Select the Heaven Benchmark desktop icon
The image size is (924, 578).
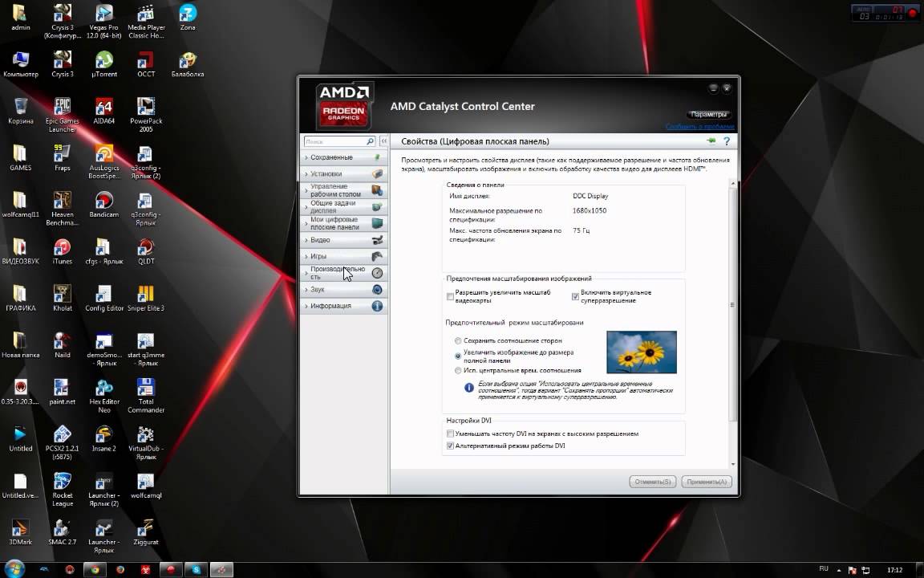62,208
